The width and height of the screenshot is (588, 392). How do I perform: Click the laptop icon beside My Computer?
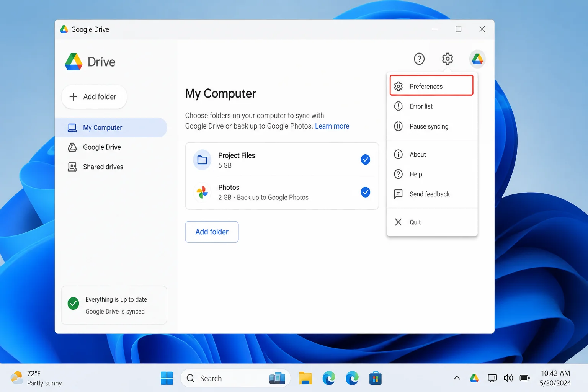72,127
